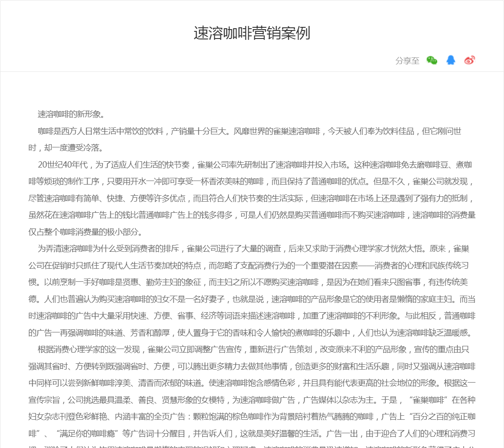Click the line starting 妇女杂志刊登色彩鲜艳
Image resolution: width=504 pixels, height=448 pixels.
pyautogui.click(x=252, y=417)
